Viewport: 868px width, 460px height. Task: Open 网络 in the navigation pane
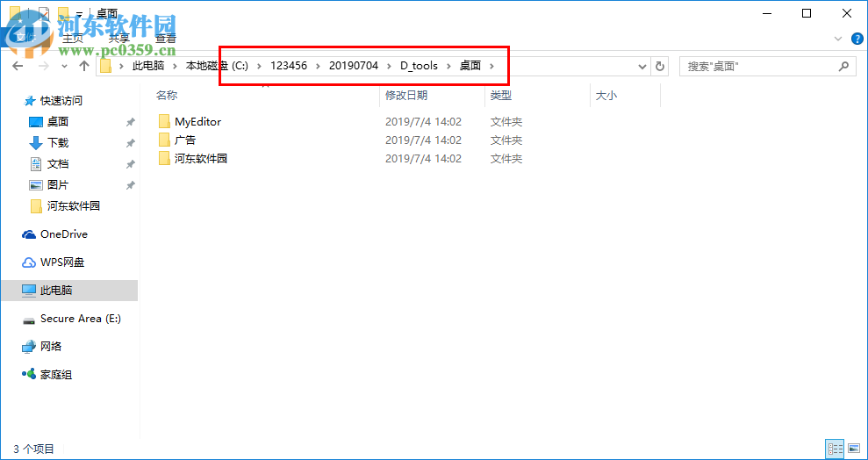click(x=51, y=347)
